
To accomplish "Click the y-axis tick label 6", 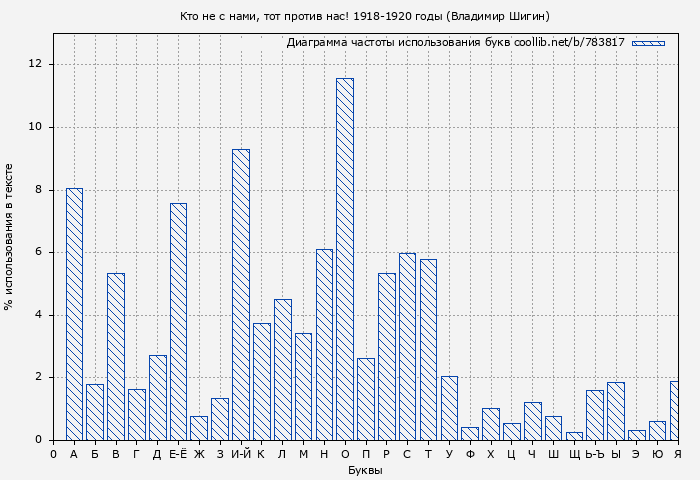I will 39,252.
